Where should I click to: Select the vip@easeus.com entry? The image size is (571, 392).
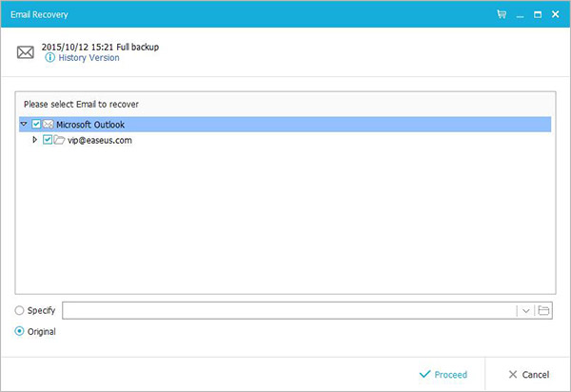tap(100, 140)
